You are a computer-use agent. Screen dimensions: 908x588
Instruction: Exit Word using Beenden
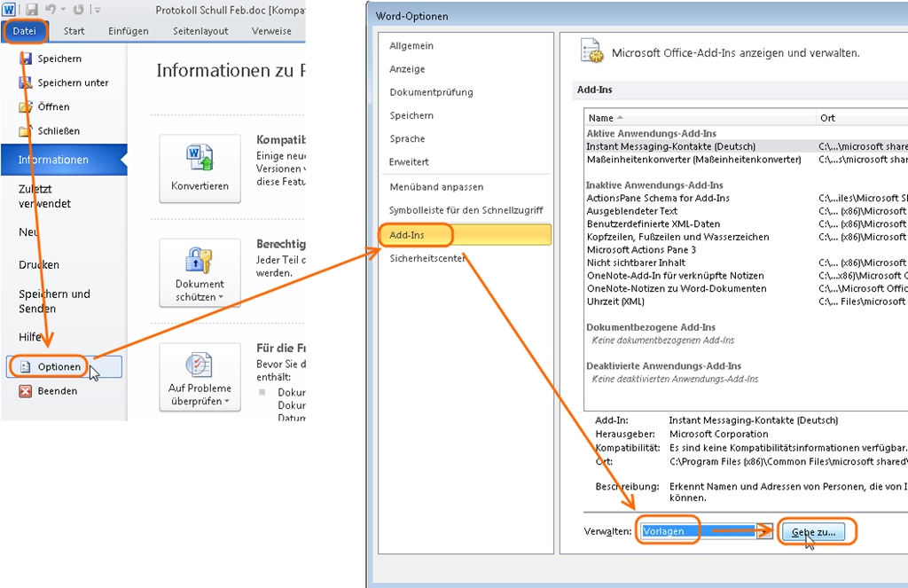[57, 390]
